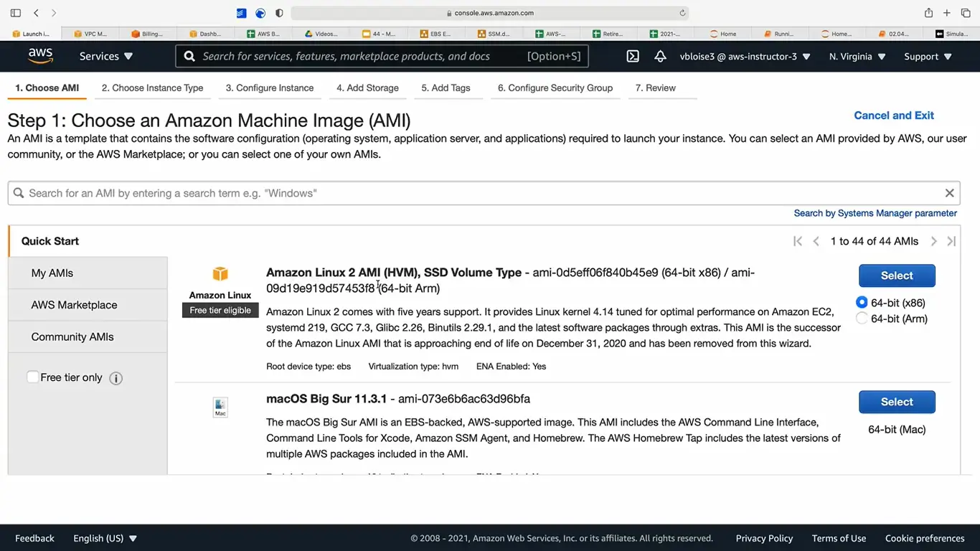Expand the Support menu

[928, 56]
